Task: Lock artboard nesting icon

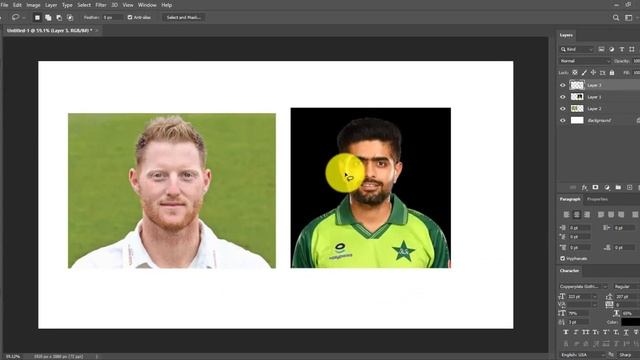Action: pyautogui.click(x=602, y=73)
